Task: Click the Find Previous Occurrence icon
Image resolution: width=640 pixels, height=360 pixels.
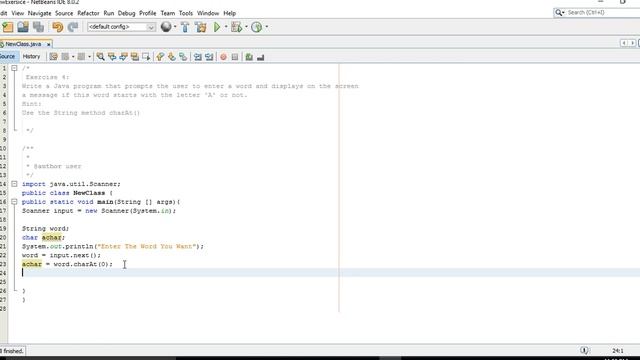Action: 112,57
